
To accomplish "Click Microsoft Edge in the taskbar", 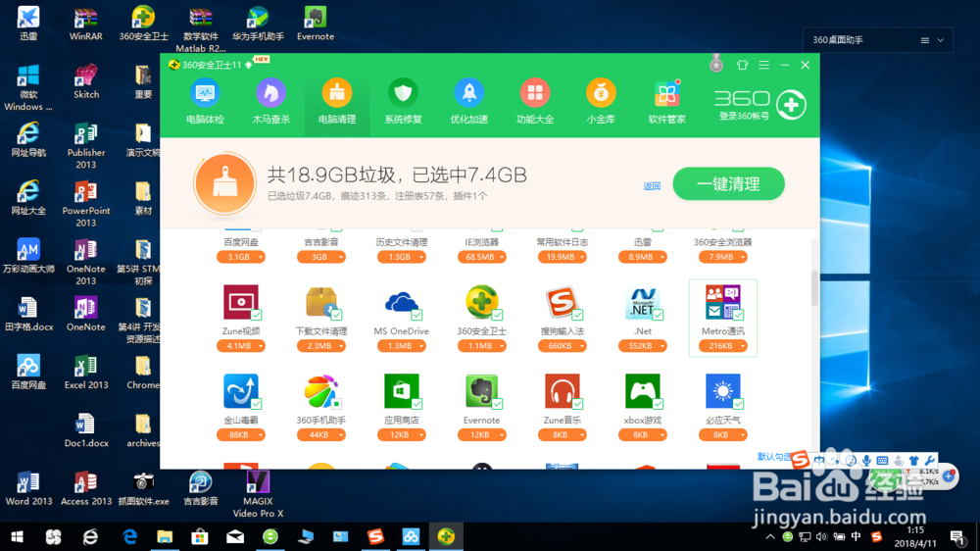I will [x=129, y=536].
